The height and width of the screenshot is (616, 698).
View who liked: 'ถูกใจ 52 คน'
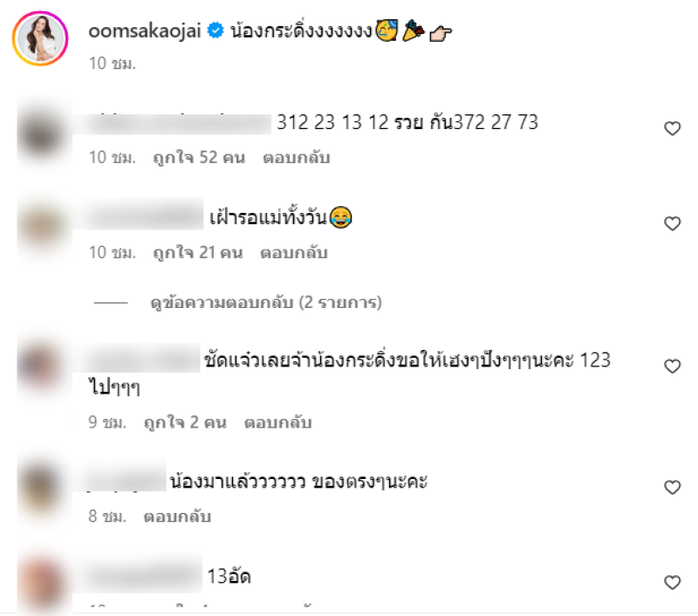pos(199,158)
